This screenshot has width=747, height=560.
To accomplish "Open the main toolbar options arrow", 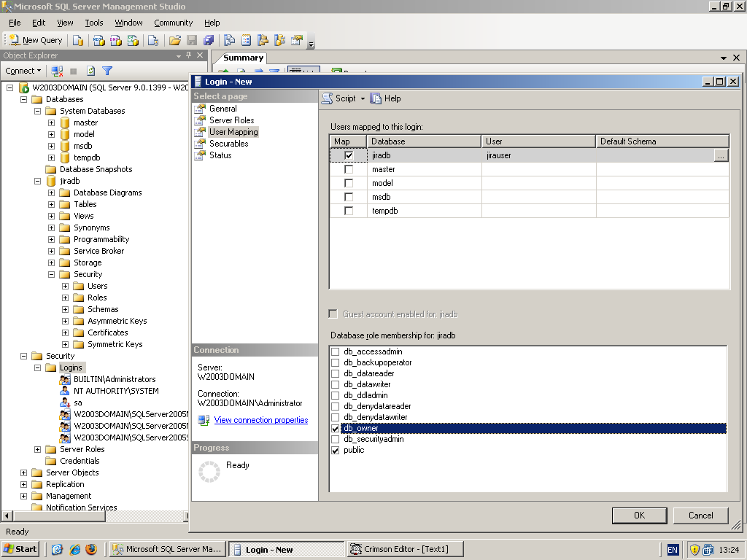I will pos(311,44).
